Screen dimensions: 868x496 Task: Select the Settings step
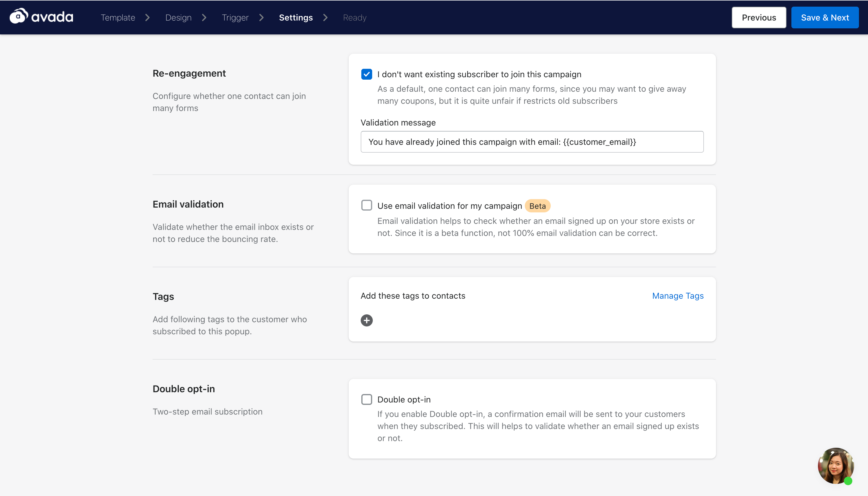pyautogui.click(x=296, y=18)
